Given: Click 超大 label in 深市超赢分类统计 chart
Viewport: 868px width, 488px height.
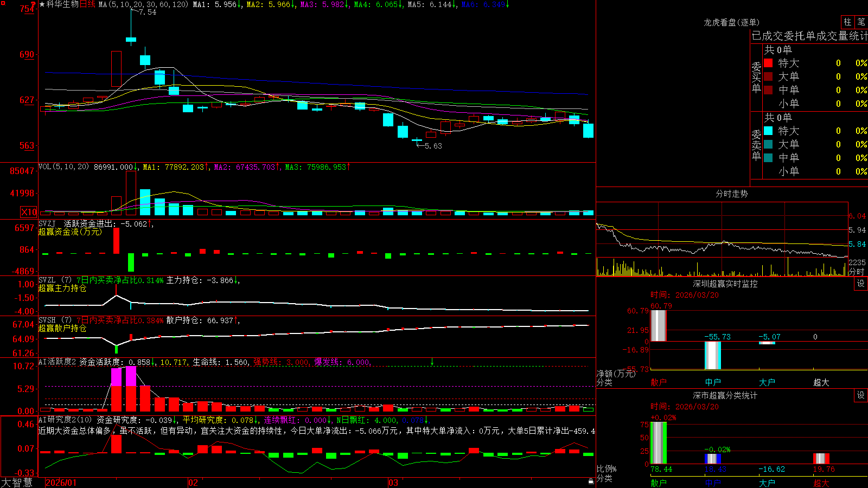Looking at the screenshot, I should pos(821,483).
